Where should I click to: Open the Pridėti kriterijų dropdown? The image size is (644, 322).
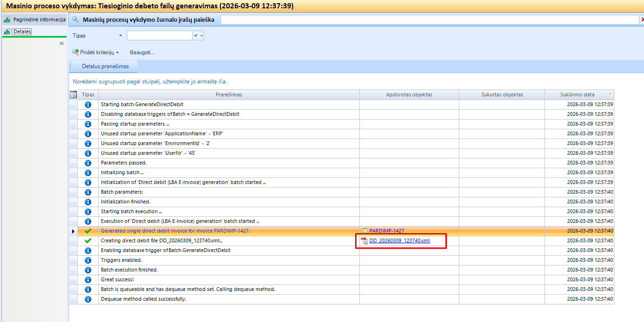coord(96,52)
